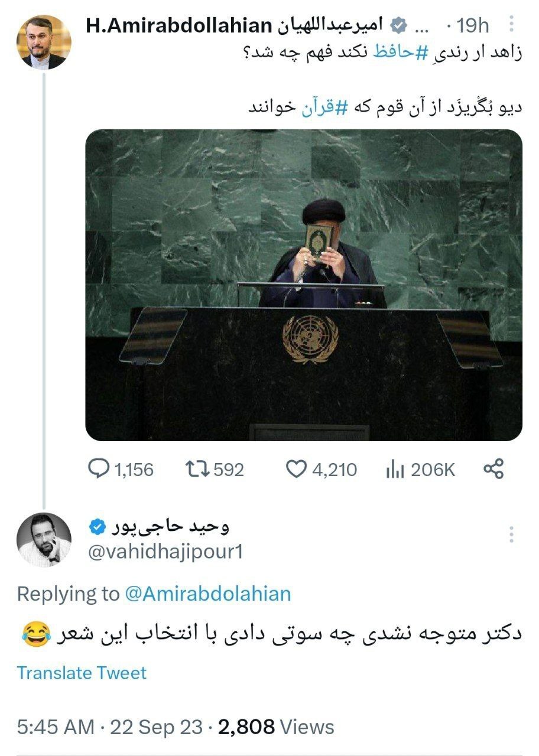The image size is (539, 756).
Task: Click the share icon under the photo
Action: 493,469
